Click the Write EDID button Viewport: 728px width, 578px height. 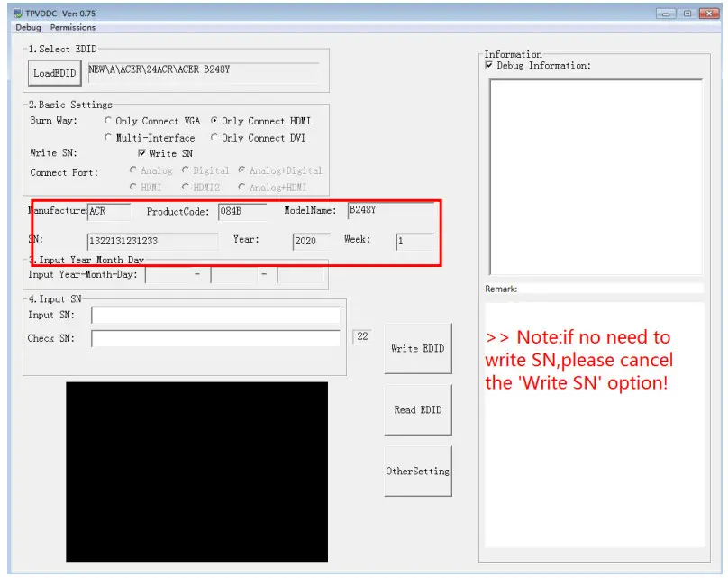(418, 348)
